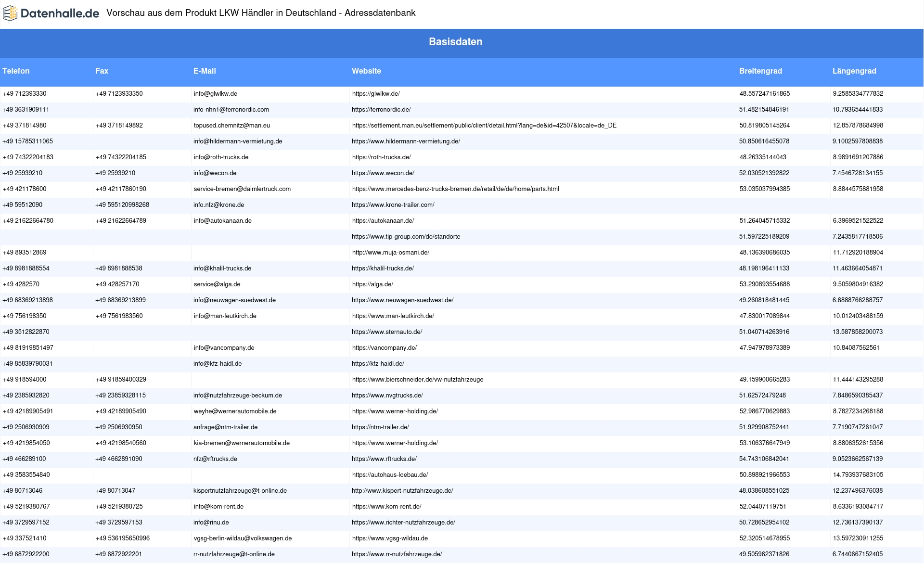Select longitude value 6.7440667152405
Viewport: 924px width, 563px height.
[x=858, y=554]
